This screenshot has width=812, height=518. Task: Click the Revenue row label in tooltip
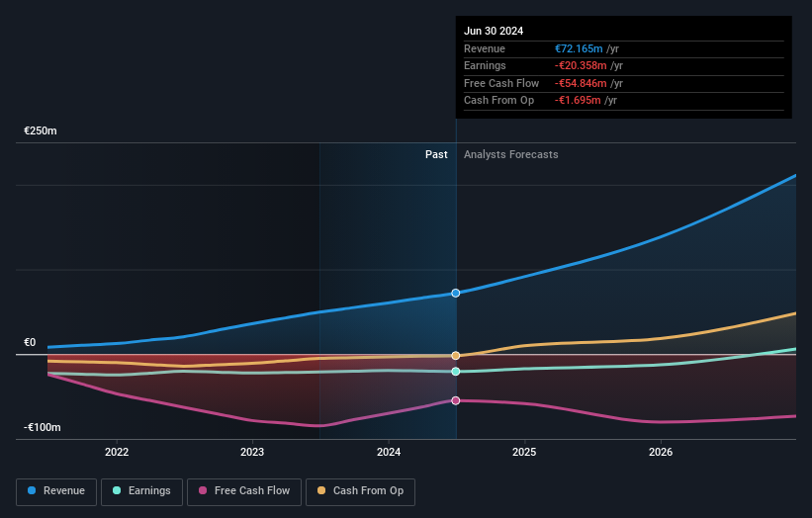[485, 48]
